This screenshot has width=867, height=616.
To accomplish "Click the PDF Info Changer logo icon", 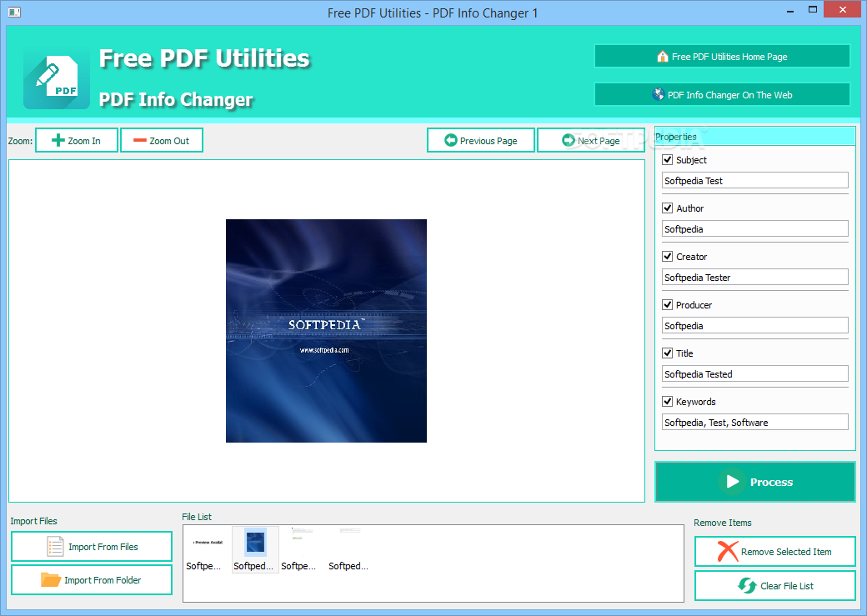I will (57, 77).
